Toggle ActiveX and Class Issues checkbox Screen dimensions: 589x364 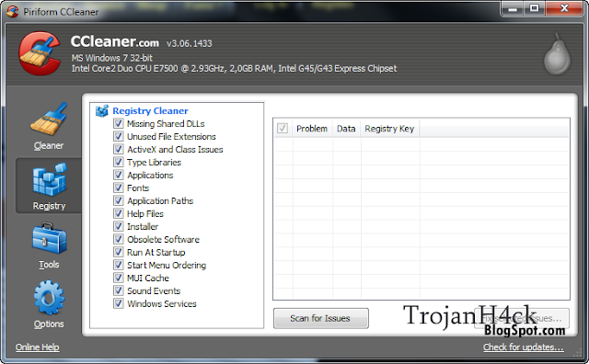119,149
